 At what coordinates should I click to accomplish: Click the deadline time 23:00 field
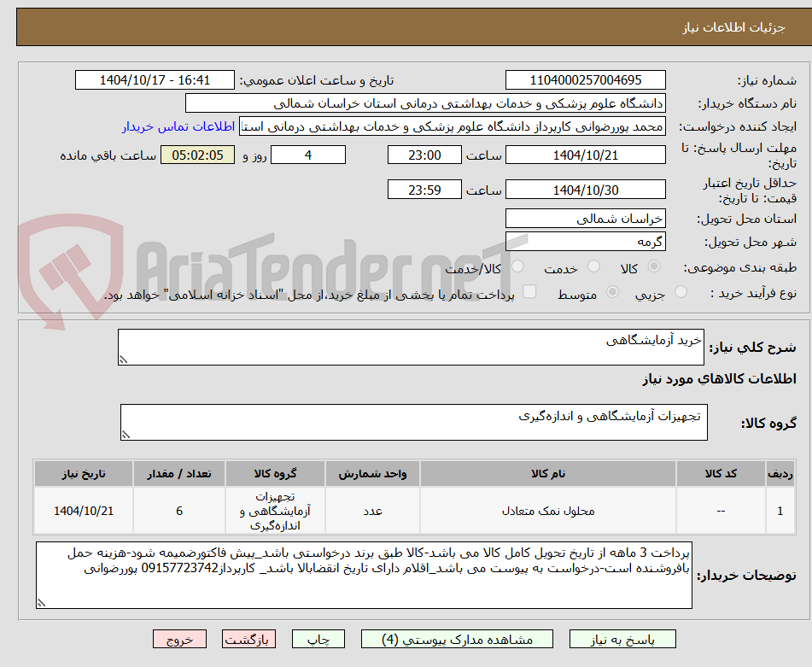424,155
